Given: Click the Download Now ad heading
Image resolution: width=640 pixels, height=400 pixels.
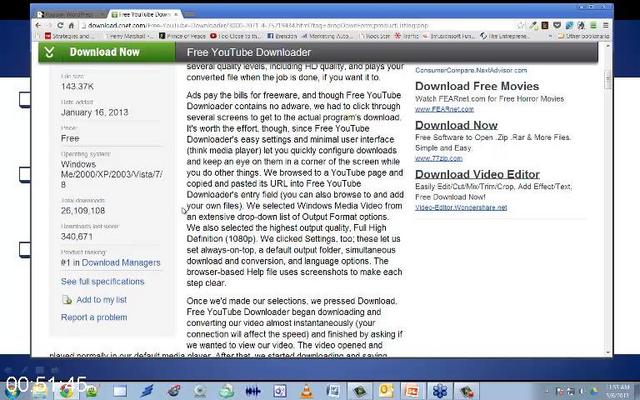Looking at the screenshot, I should [x=456, y=125].
